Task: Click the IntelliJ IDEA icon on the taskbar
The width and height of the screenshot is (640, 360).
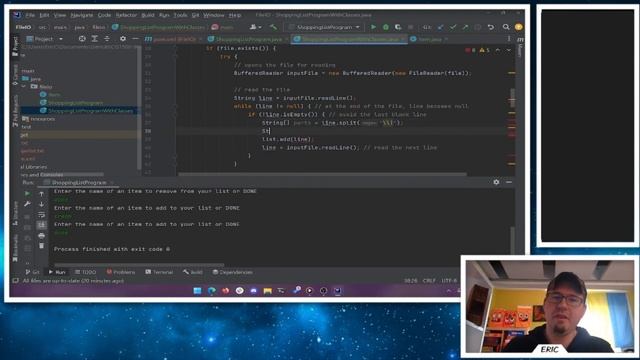Action: click(338, 291)
